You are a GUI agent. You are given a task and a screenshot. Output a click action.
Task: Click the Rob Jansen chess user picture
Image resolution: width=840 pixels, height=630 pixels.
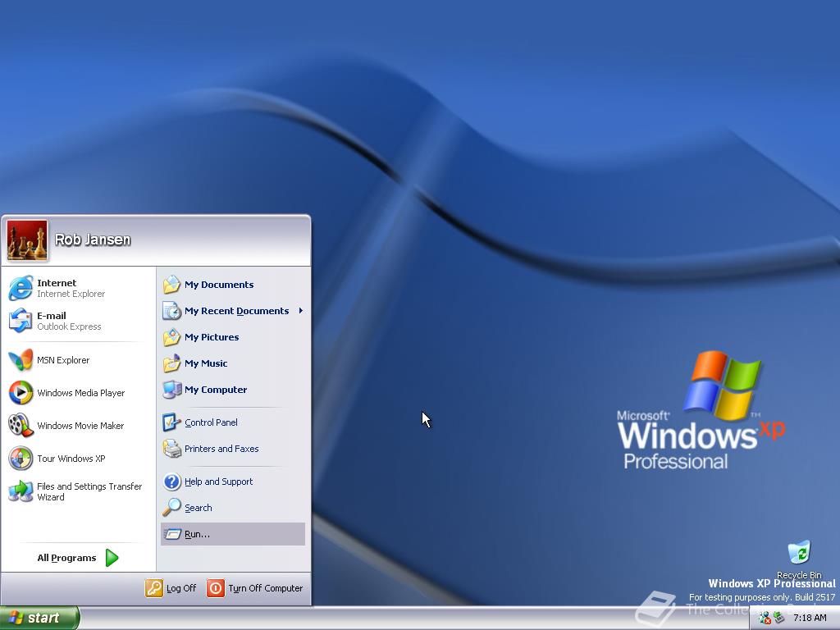27,240
